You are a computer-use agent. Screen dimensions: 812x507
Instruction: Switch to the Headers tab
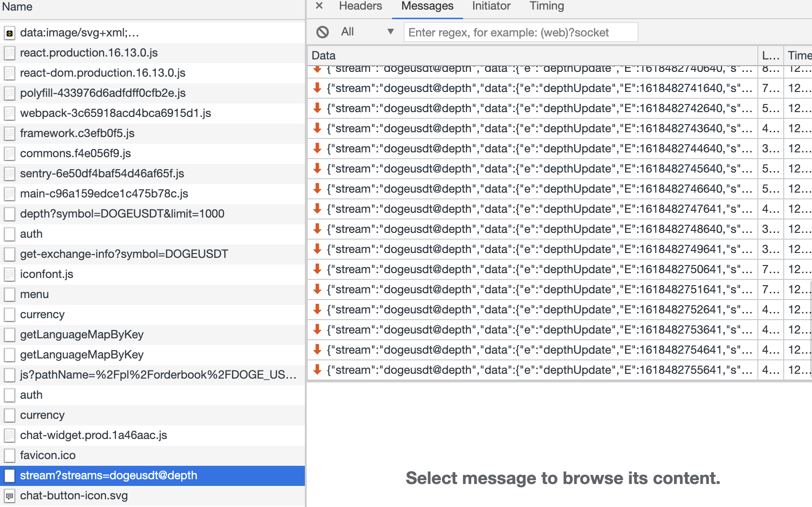click(360, 6)
